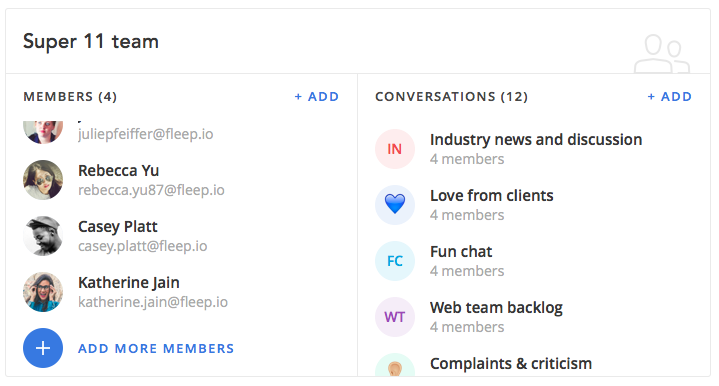Click + ADD next to Members

click(x=316, y=97)
